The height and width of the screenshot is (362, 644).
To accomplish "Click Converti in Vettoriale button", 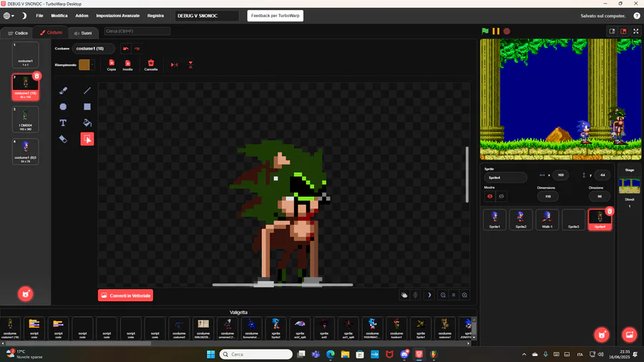I will click(126, 295).
